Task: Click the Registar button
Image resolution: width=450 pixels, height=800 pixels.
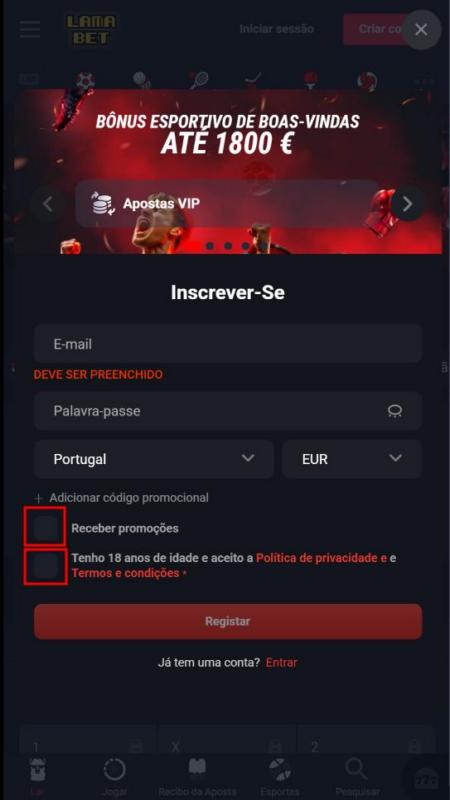Action: coord(228,621)
